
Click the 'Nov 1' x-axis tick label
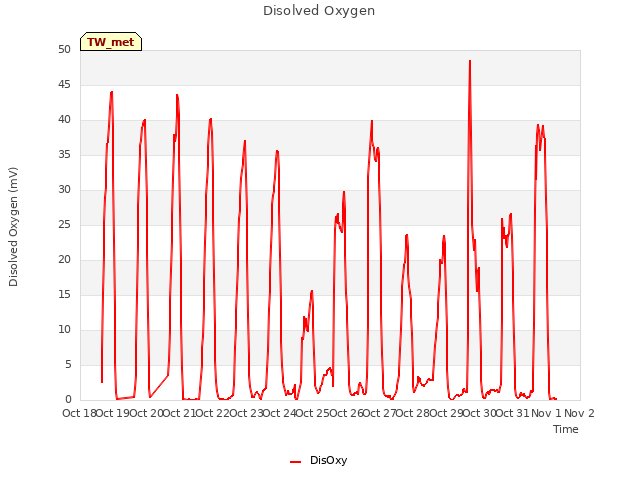coord(546,413)
